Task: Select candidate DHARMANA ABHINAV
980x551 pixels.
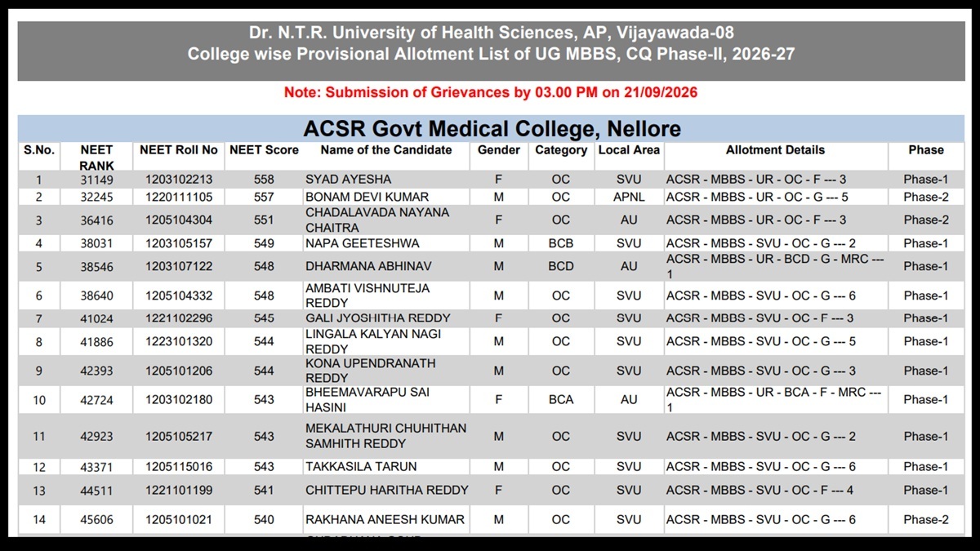Action: tap(369, 266)
